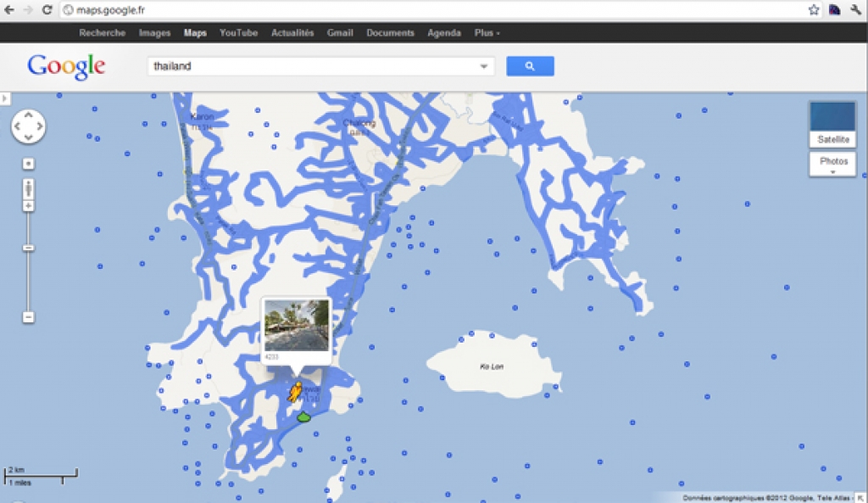
Task: Open the browser wrench settings menu
Action: point(856,9)
